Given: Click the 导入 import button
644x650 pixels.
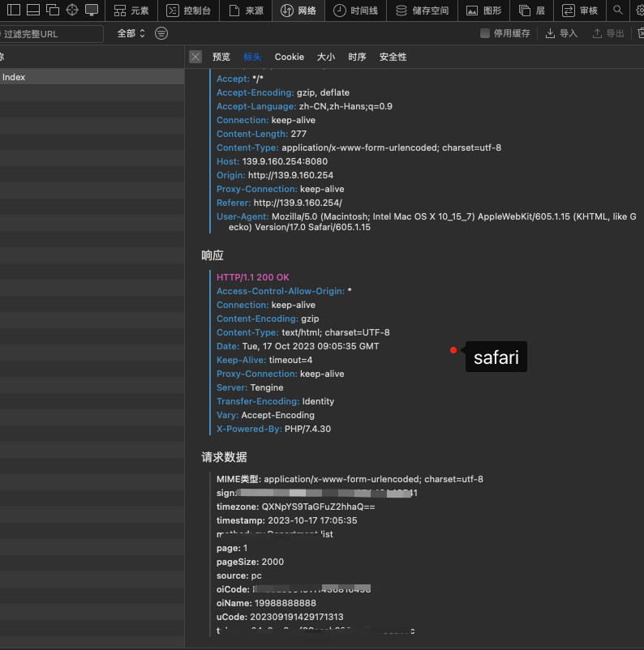Looking at the screenshot, I should coord(561,33).
